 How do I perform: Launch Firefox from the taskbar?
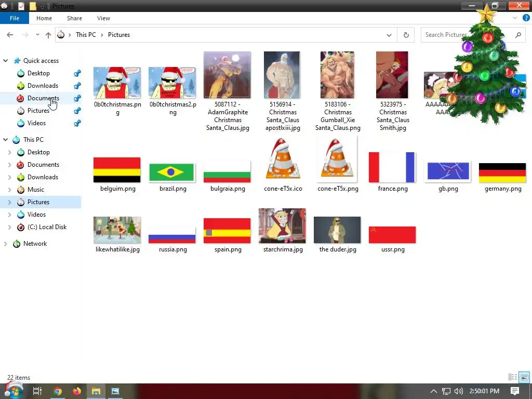click(x=77, y=391)
